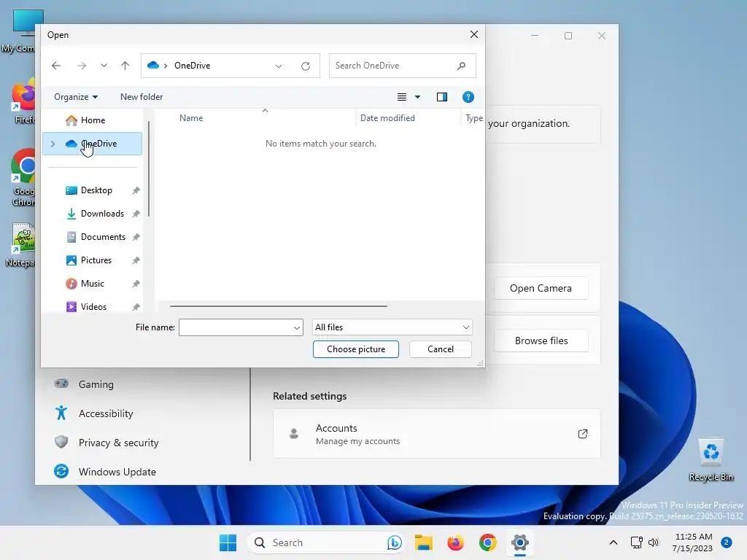Open the network tray icon
The width and height of the screenshot is (747, 560).
click(x=636, y=542)
